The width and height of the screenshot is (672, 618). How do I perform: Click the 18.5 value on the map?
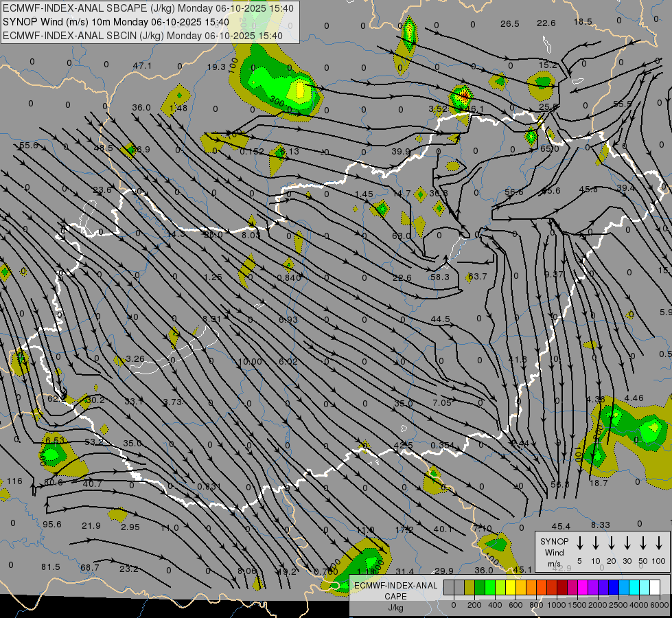[583, 22]
